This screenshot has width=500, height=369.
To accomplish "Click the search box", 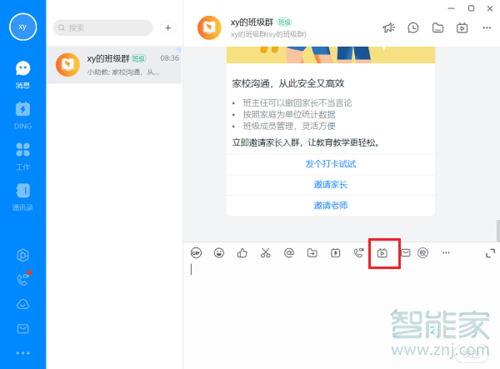I will [103, 28].
